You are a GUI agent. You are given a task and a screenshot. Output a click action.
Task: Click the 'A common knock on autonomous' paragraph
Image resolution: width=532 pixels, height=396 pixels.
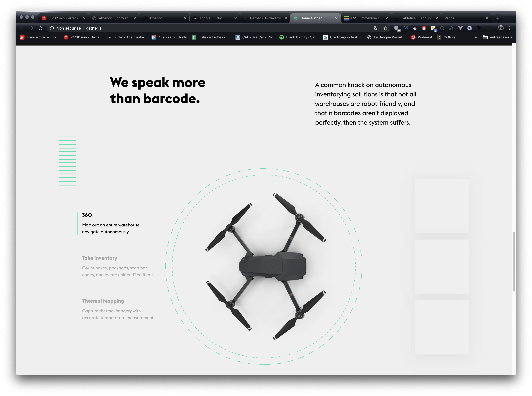pos(365,104)
